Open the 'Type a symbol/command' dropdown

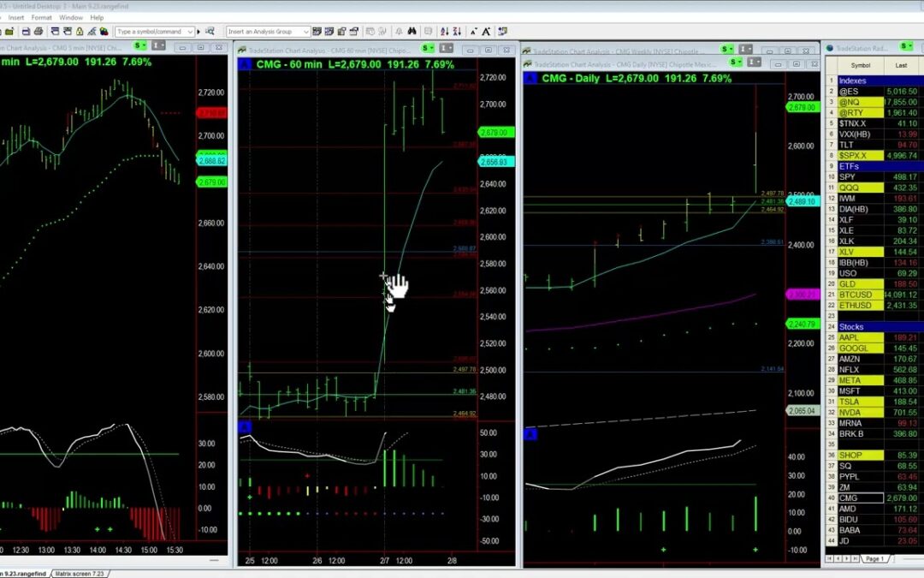tap(188, 32)
